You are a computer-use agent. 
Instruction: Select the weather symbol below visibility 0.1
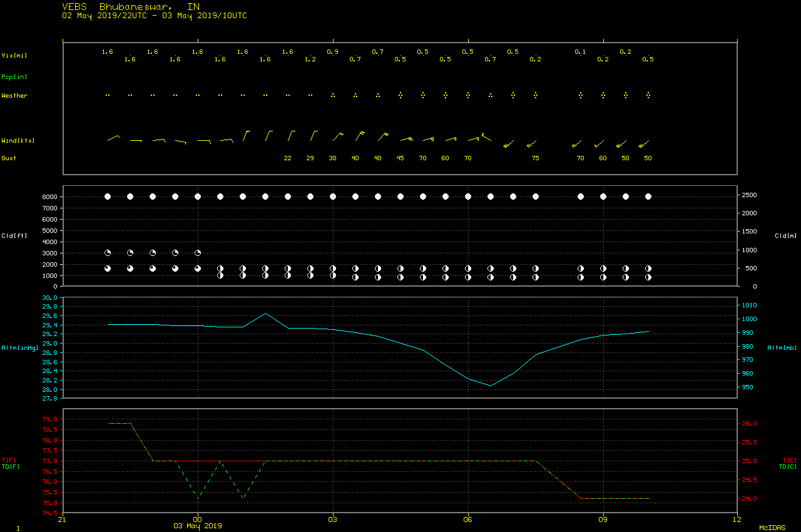[581, 96]
